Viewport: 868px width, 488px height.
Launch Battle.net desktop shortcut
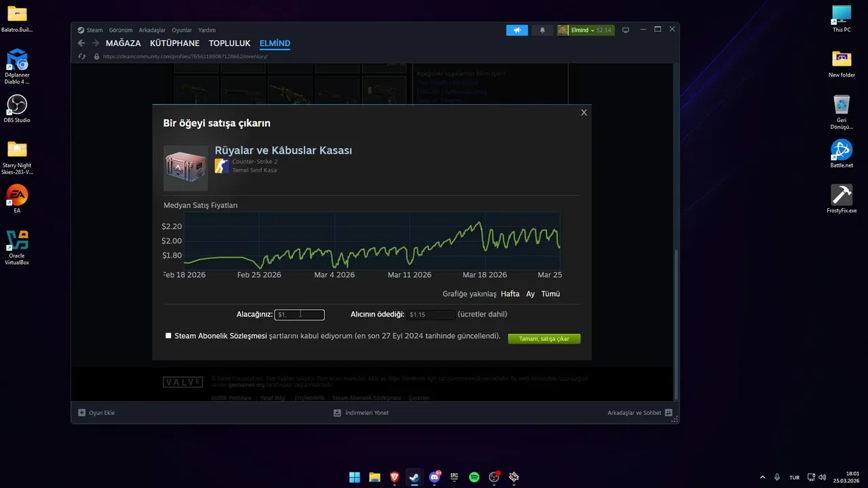842,154
